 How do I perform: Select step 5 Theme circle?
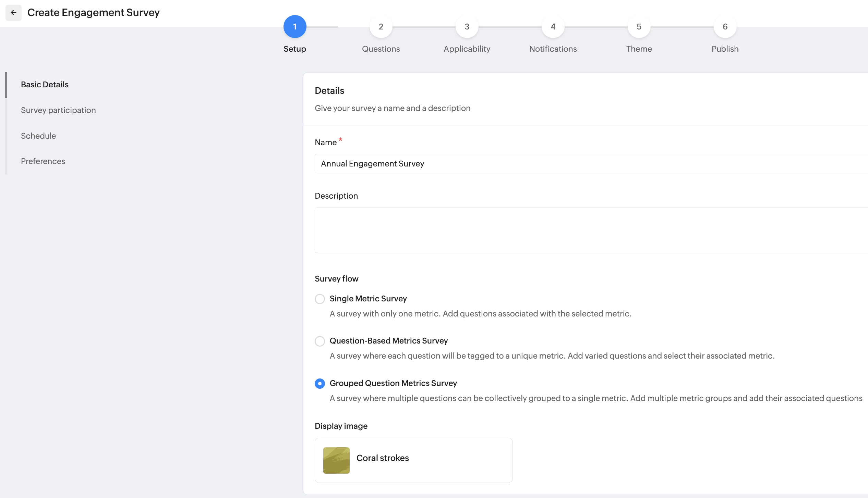coord(639,27)
